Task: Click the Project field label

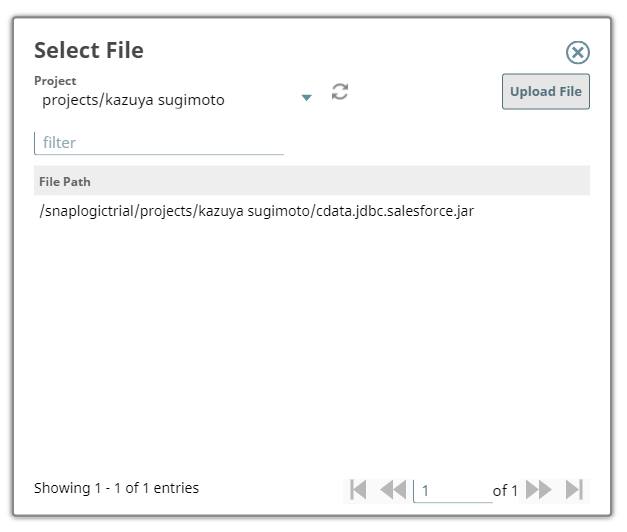Action: [55, 81]
